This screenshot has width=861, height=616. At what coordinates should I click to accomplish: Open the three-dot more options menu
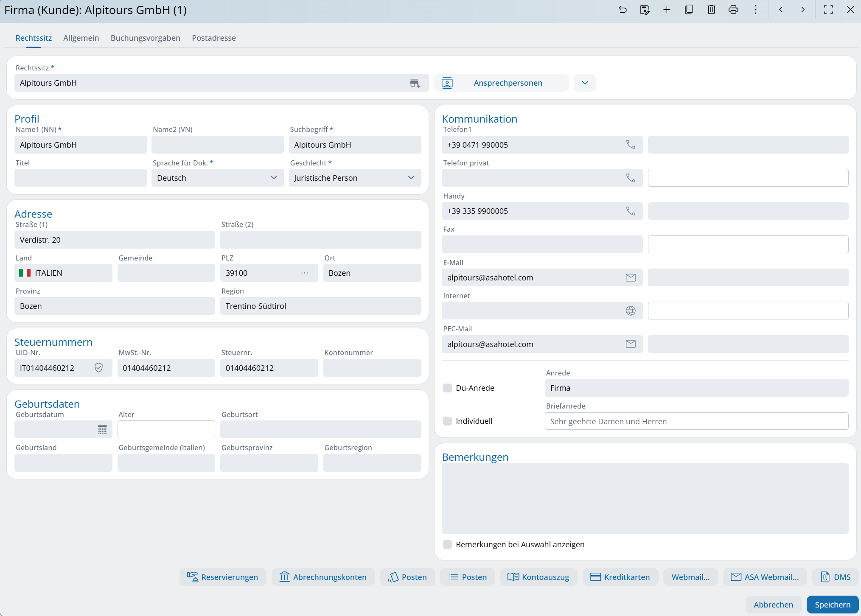point(755,10)
